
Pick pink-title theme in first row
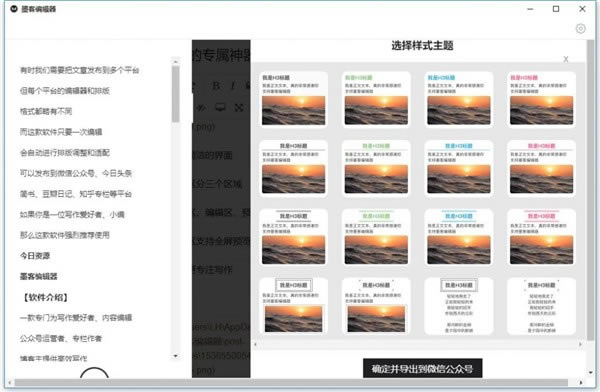coord(541,100)
